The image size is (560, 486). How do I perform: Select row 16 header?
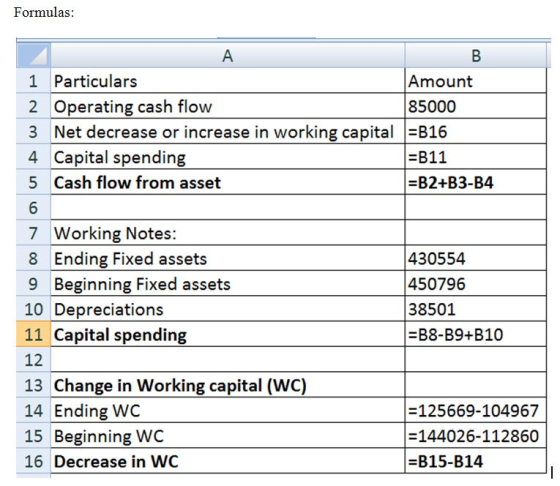(33, 461)
